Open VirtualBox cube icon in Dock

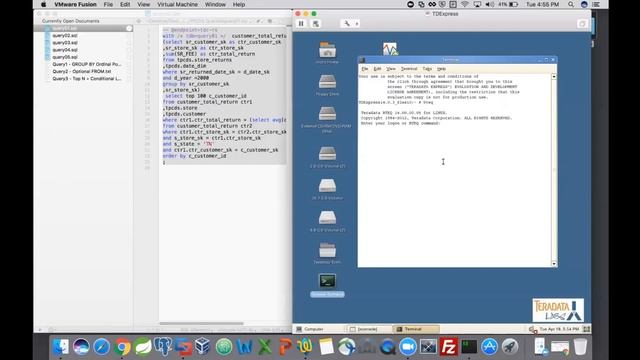(203, 347)
